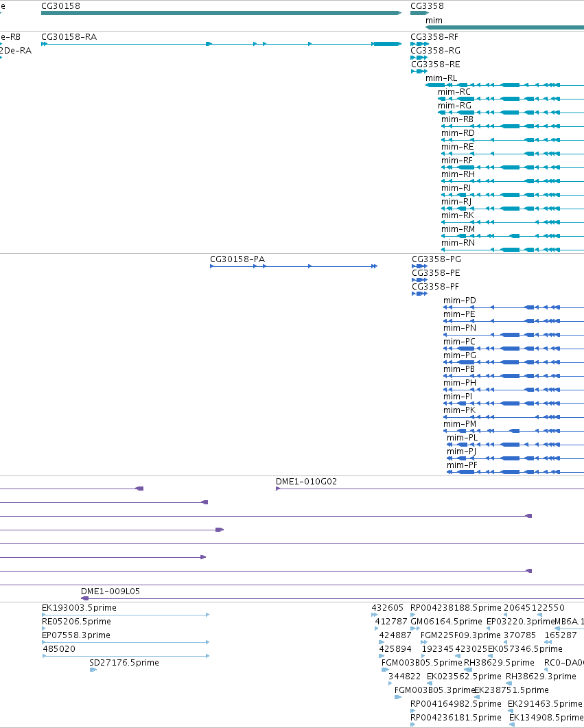Click the mim-PF protein label
The image size is (584, 728).
(462, 465)
